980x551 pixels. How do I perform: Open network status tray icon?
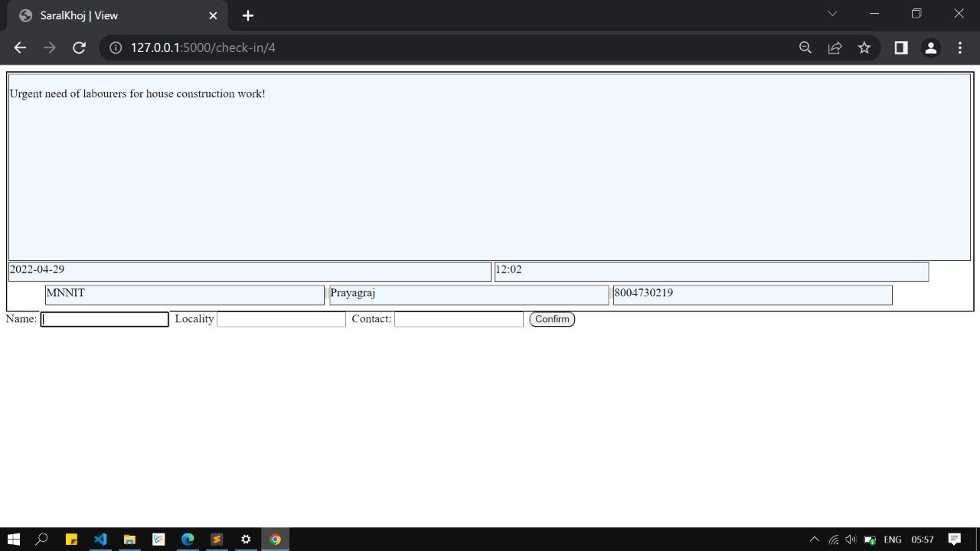pyautogui.click(x=833, y=540)
